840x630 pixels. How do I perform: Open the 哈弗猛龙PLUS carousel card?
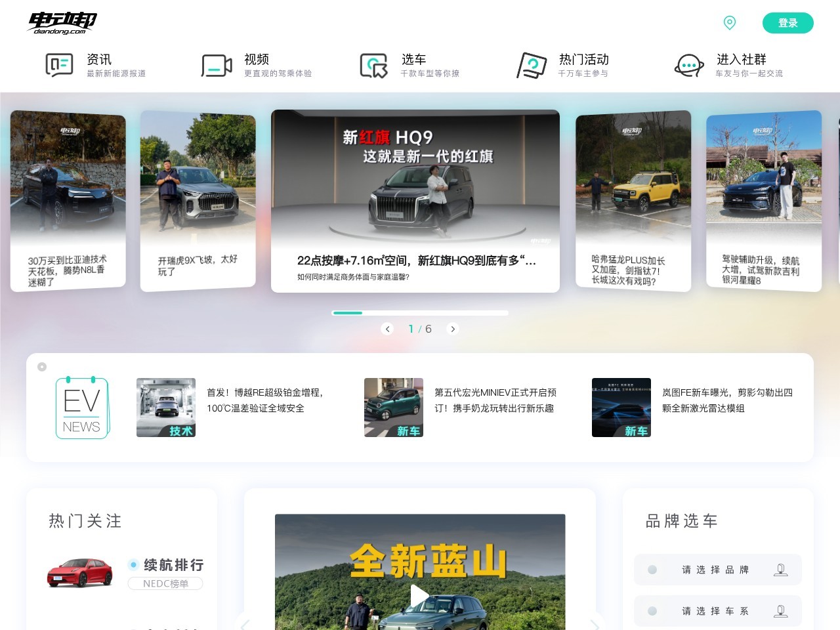[633, 201]
